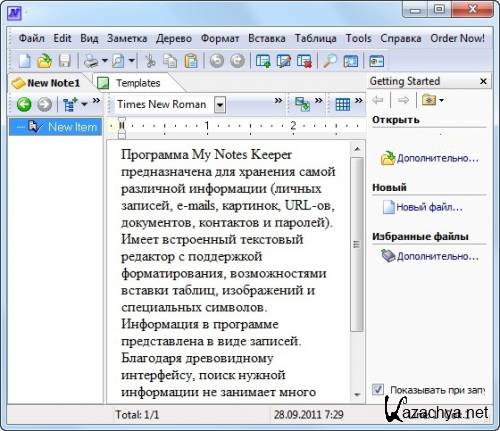
Task: Click the Order Now! menu item
Action: pos(457,38)
